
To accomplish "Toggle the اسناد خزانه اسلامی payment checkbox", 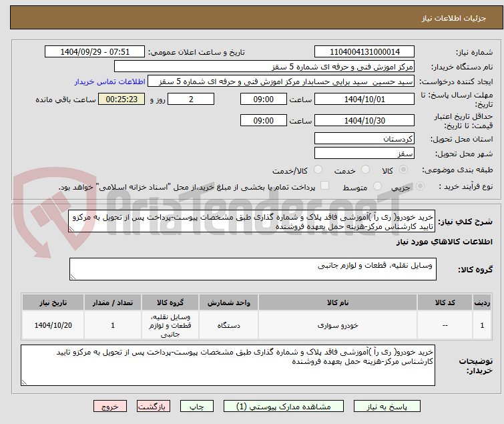I will pyautogui.click(x=324, y=186).
